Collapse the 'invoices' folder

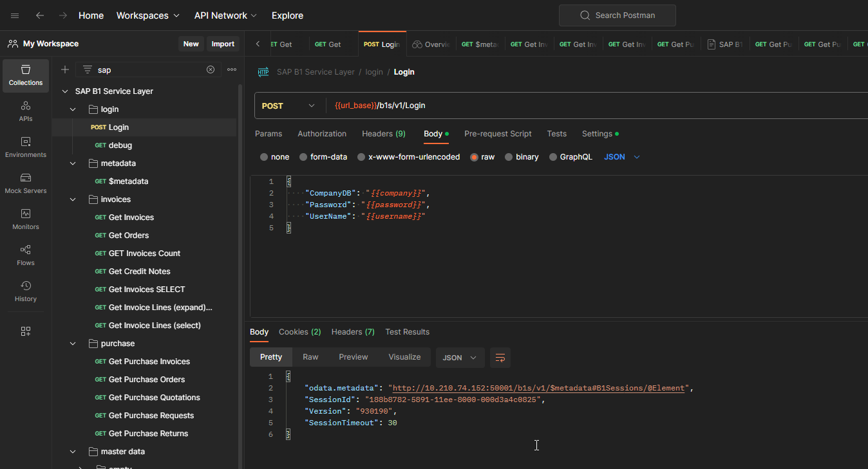pos(73,199)
